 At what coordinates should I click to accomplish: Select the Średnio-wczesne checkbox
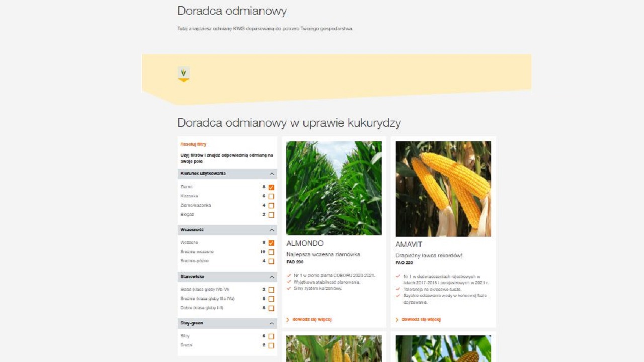point(271,252)
